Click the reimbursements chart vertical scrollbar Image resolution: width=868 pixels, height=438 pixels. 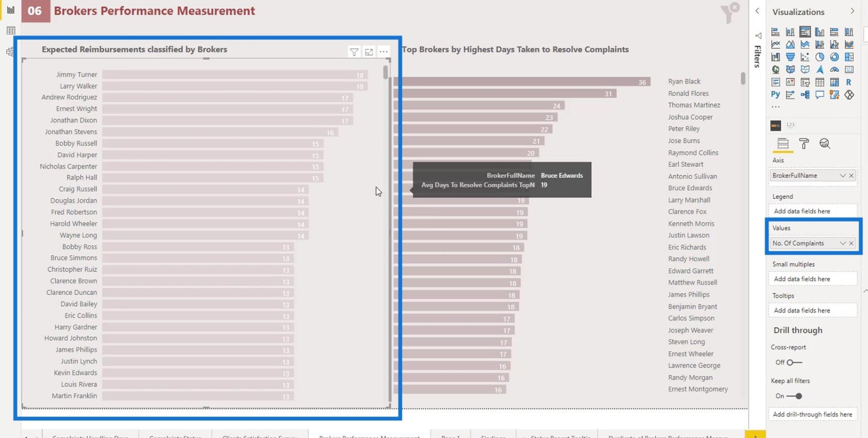coord(385,72)
